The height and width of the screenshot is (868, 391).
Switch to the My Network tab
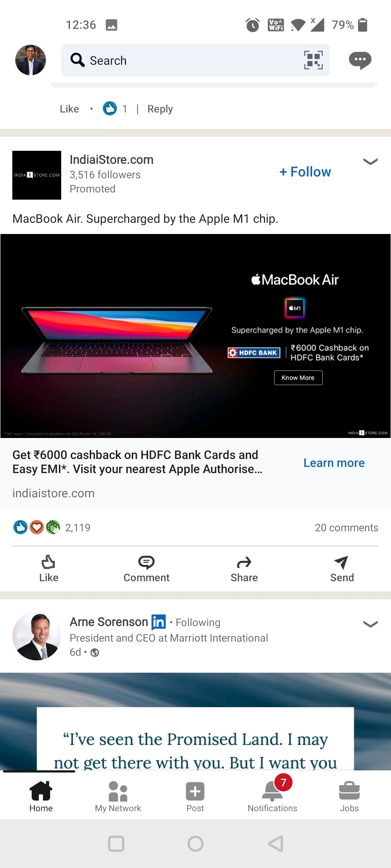click(x=118, y=796)
